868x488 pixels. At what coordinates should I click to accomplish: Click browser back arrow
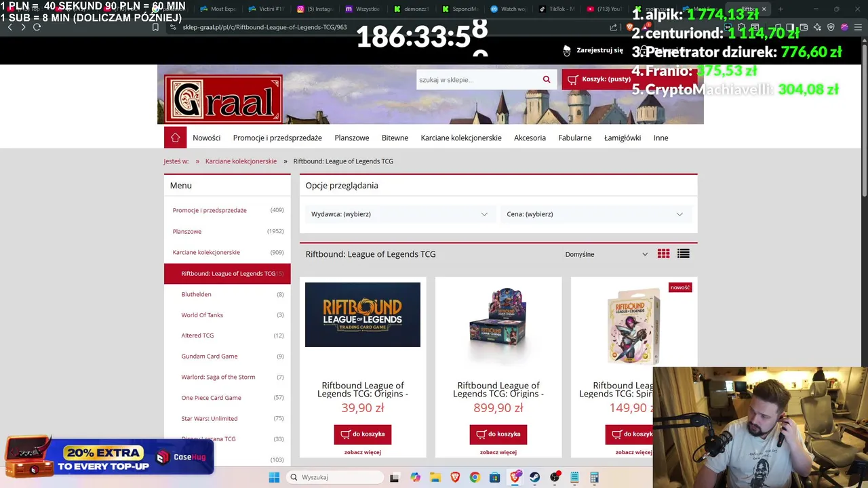pos(9,27)
